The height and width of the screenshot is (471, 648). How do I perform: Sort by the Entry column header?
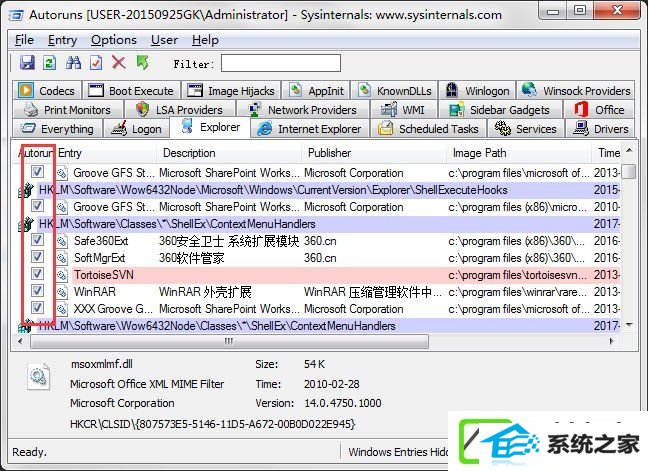[106, 153]
